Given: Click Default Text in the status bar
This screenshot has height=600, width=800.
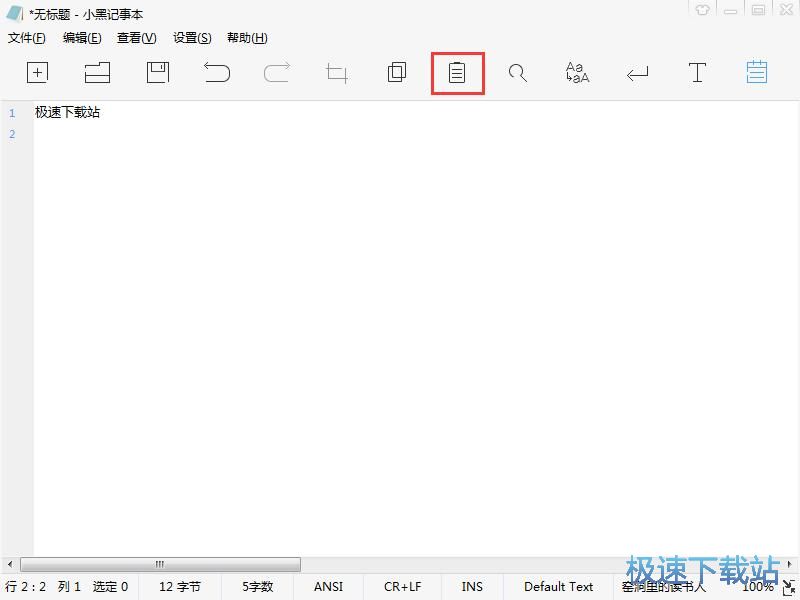Looking at the screenshot, I should click(x=558, y=587).
